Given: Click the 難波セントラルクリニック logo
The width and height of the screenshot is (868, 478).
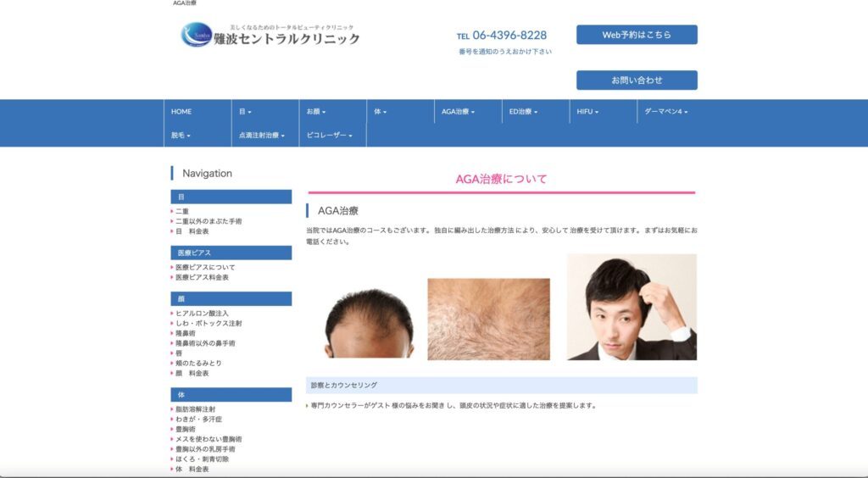Looking at the screenshot, I should (270, 35).
